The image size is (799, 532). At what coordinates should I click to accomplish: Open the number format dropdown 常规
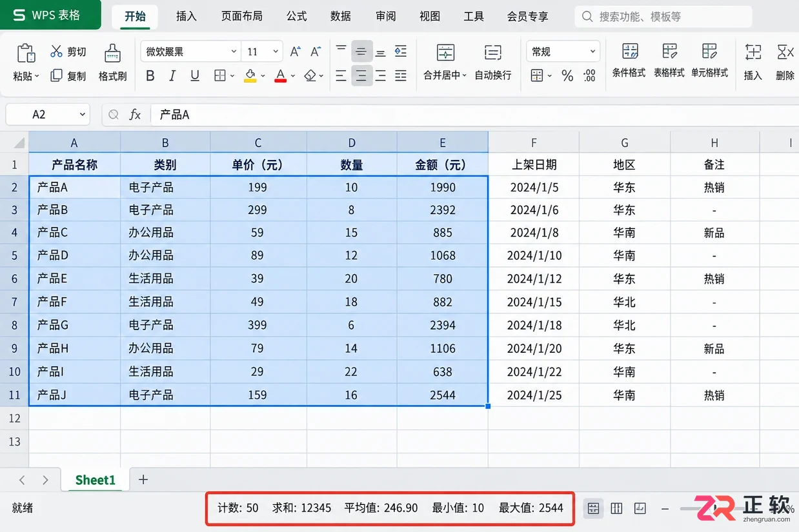[x=564, y=52]
